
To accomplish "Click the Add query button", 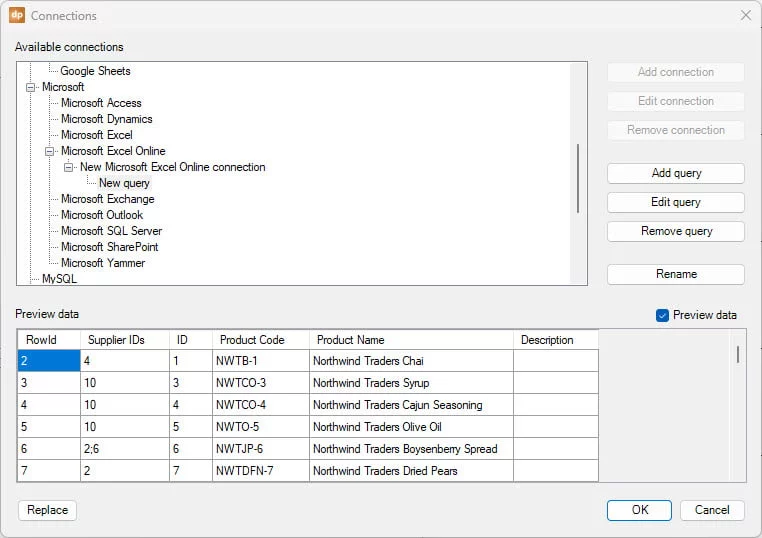I will click(x=675, y=174).
